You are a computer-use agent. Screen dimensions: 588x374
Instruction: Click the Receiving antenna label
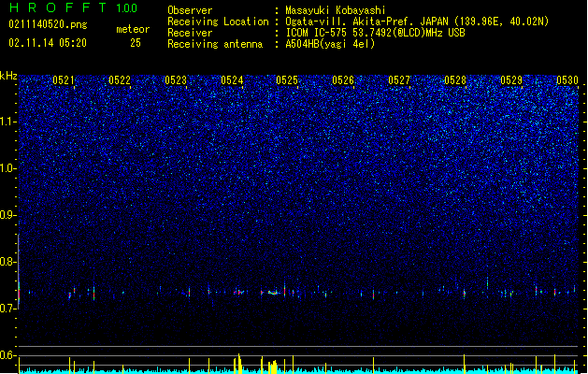(215, 44)
